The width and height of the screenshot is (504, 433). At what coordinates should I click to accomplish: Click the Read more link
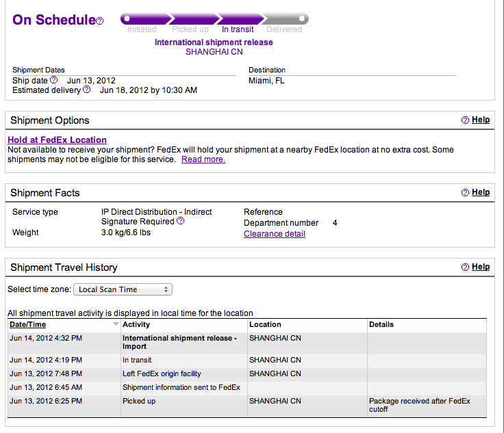click(x=203, y=159)
